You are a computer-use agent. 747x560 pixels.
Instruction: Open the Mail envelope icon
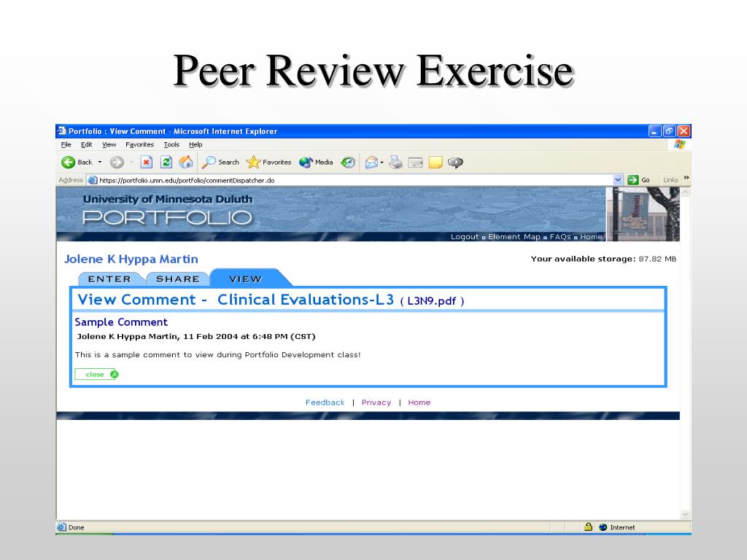coord(371,163)
